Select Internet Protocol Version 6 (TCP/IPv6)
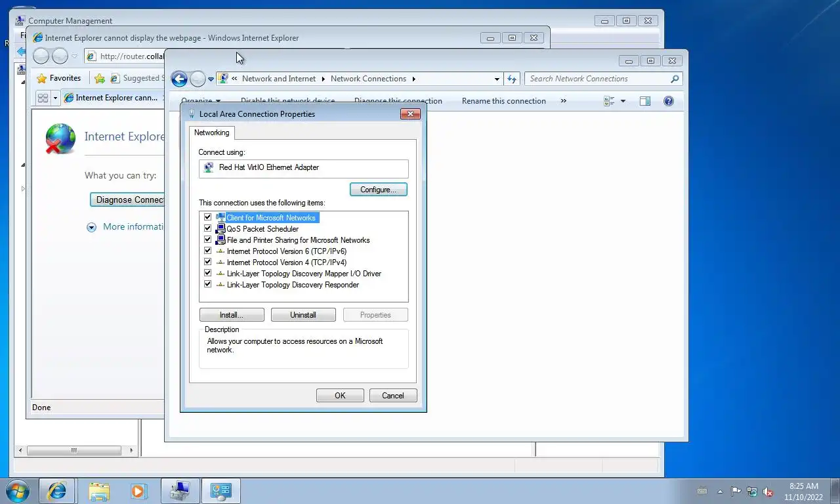This screenshot has width=840, height=504. 286,251
